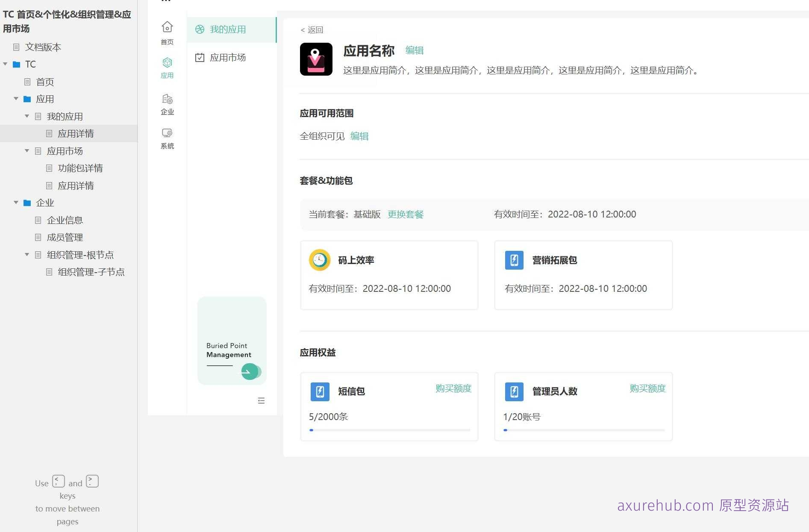Open 成员管理 in the page tree
The height and width of the screenshot is (532, 809).
click(x=65, y=237)
